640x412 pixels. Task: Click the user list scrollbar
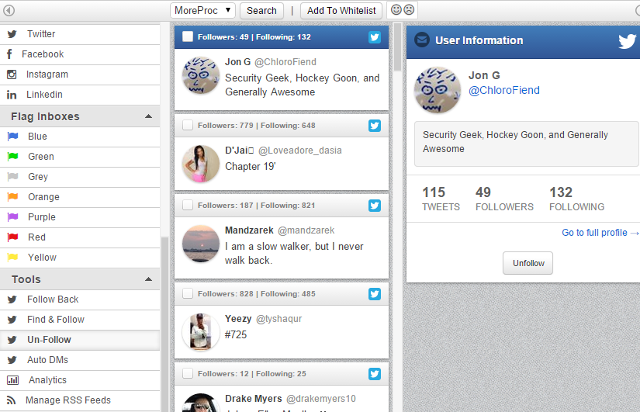coord(398,47)
